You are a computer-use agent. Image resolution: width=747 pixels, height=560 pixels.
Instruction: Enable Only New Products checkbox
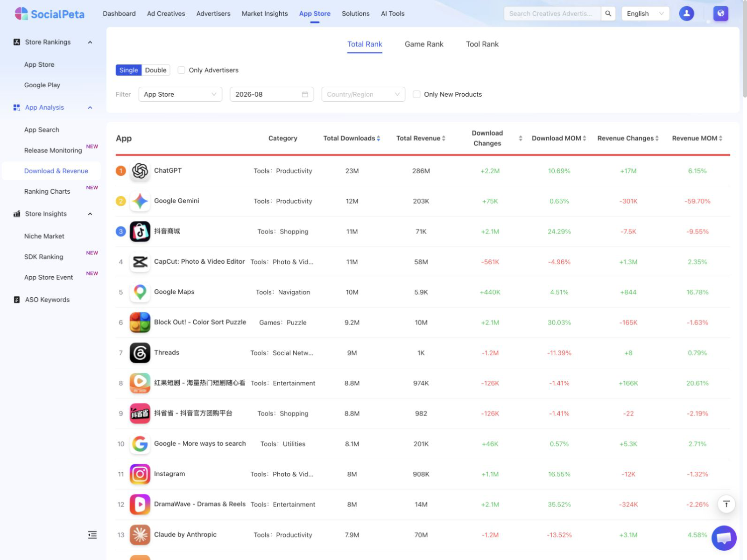pos(417,94)
